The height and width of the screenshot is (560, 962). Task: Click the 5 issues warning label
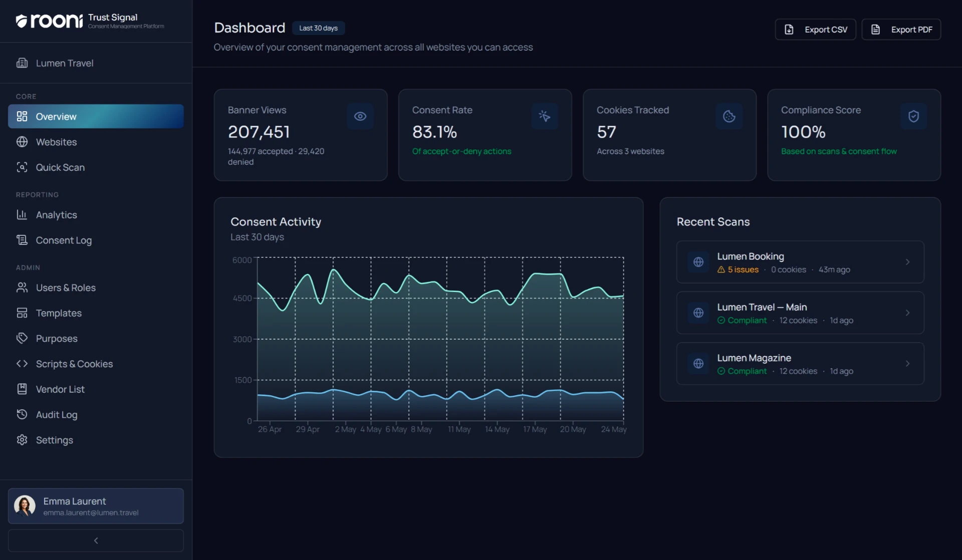[738, 269]
